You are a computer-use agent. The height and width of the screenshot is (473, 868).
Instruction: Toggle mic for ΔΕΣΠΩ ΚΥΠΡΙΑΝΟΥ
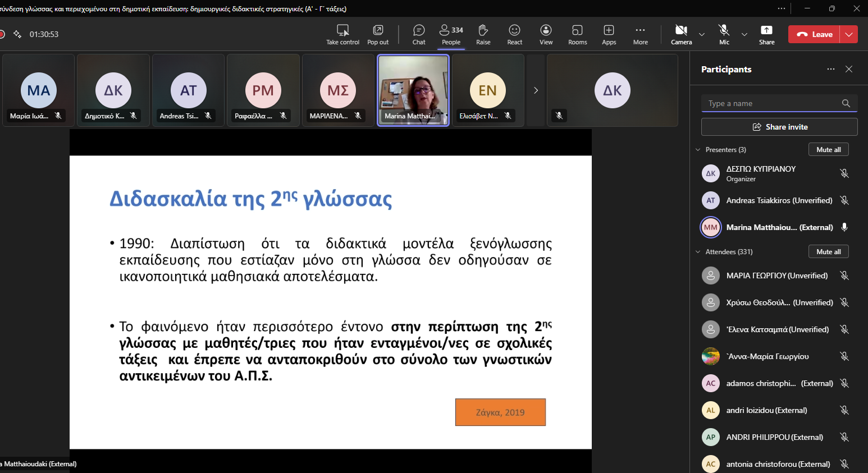(844, 173)
